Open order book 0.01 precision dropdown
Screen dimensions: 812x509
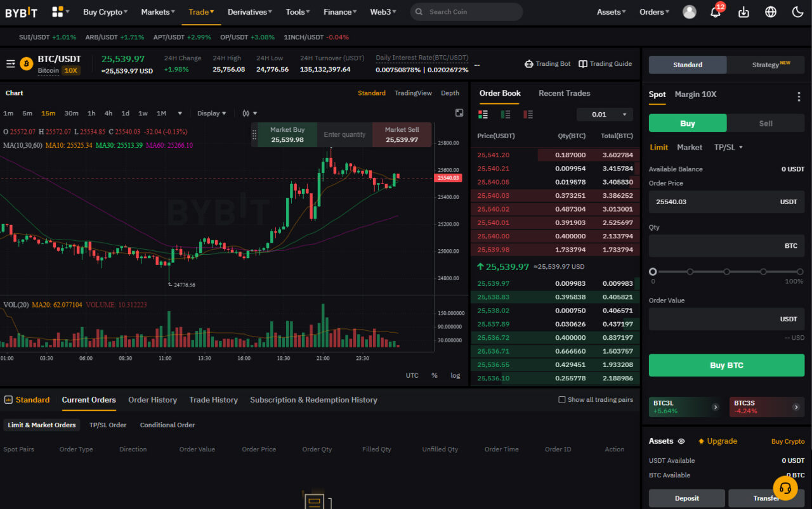605,114
